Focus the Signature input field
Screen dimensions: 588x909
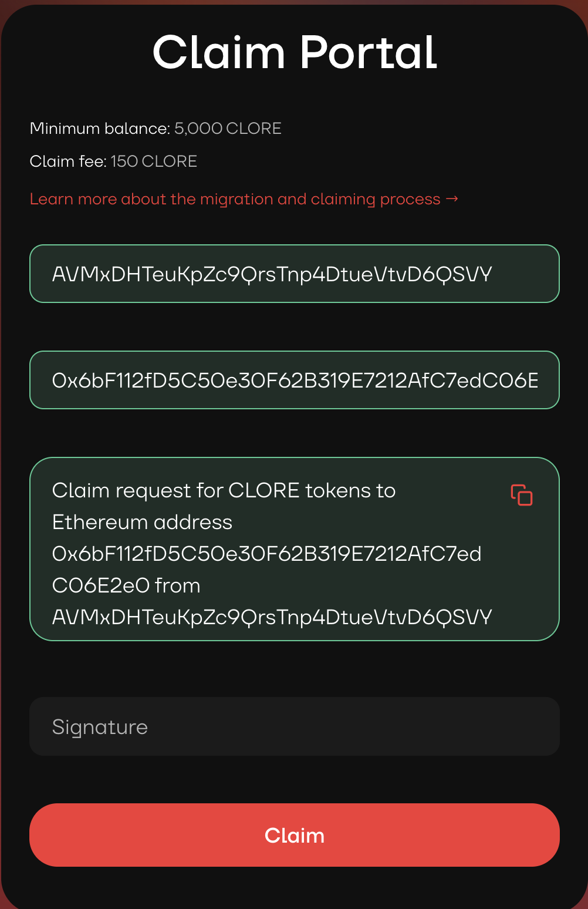click(x=294, y=726)
